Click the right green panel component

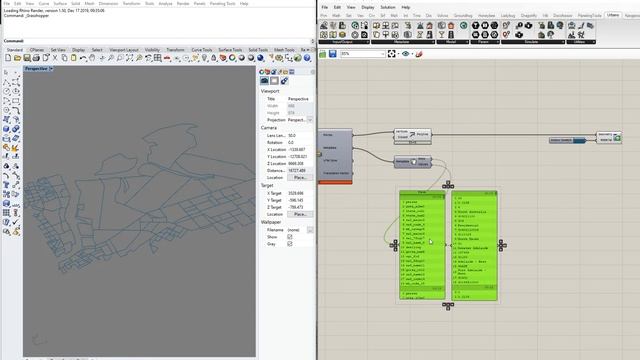pyautogui.click(x=475, y=245)
